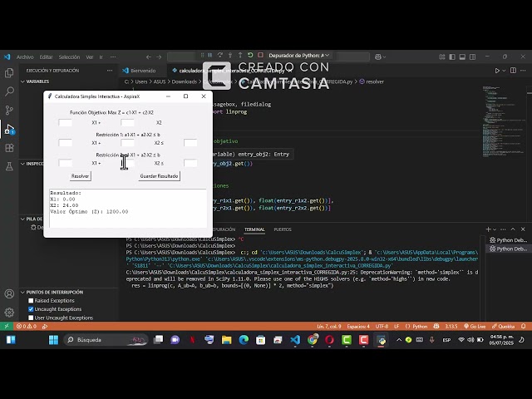Image resolution: width=532 pixels, height=399 pixels.
Task: Click Go Live in status bar
Action: [475, 327]
